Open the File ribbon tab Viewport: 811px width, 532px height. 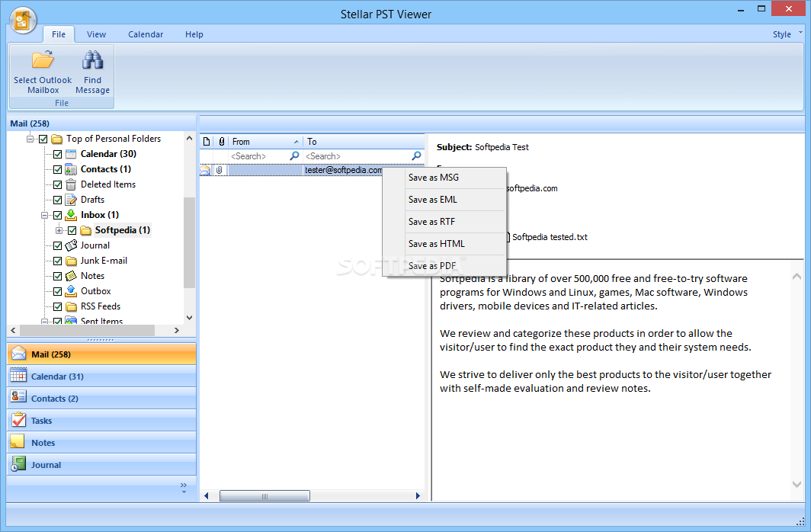[x=59, y=34]
